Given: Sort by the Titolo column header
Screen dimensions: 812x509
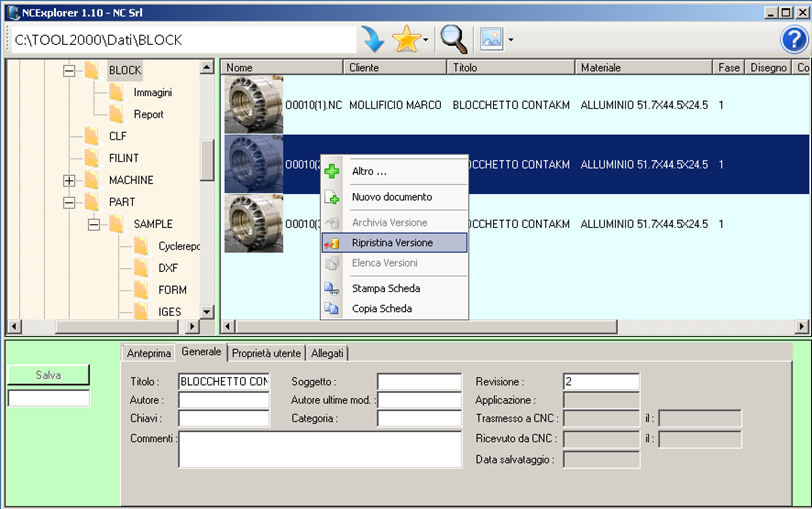Looking at the screenshot, I should click(511, 67).
